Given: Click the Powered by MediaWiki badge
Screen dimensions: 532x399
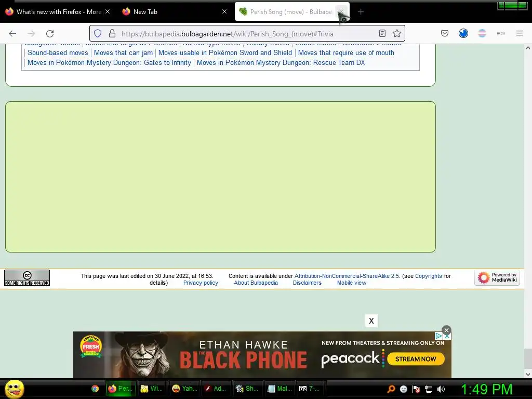Looking at the screenshot, I should pyautogui.click(x=497, y=278).
